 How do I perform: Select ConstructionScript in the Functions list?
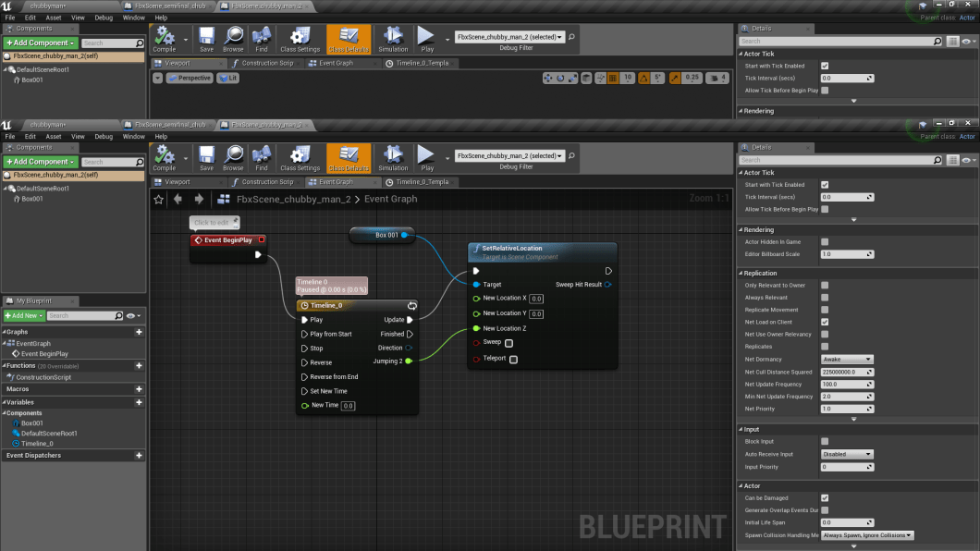[43, 377]
